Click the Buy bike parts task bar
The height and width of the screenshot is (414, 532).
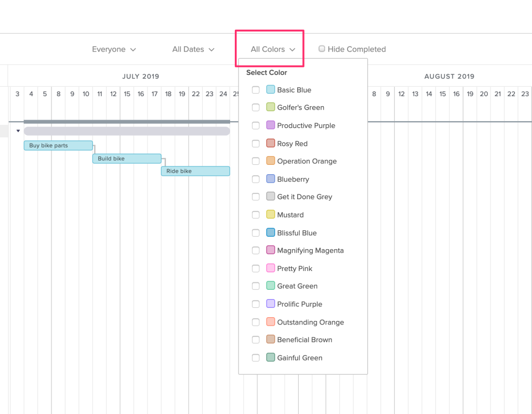[x=58, y=146]
